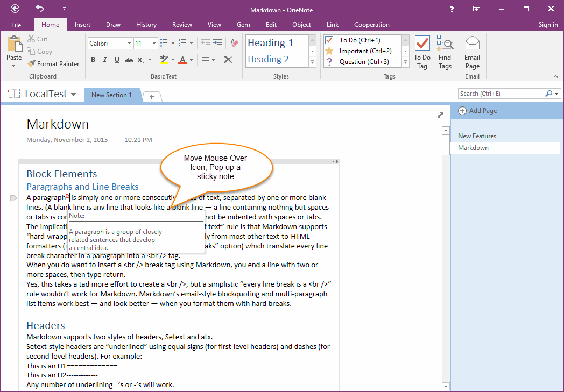
Task: Open the font color dropdown arrow
Action: tap(192, 60)
